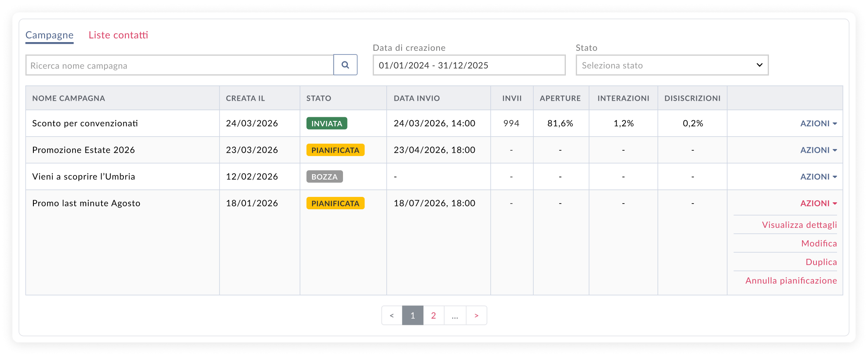Click send date 24/03/2026, 14:00
This screenshot has width=868, height=355.
[x=435, y=123]
